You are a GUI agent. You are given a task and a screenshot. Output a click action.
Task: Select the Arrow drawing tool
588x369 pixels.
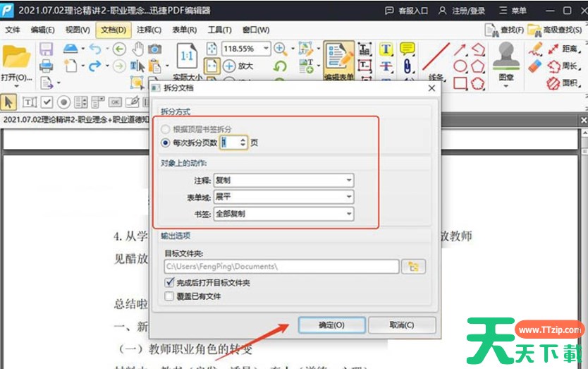click(460, 49)
